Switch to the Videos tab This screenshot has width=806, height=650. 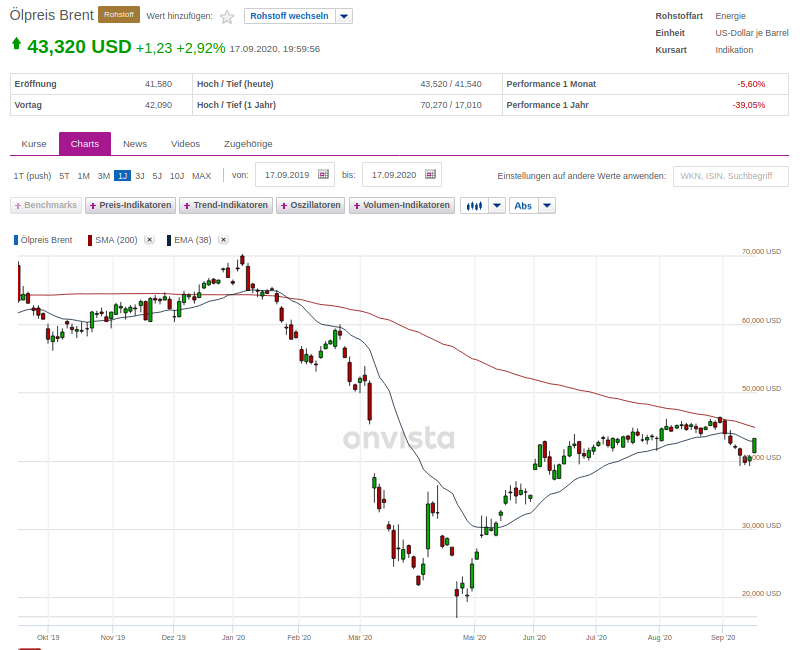coord(185,144)
